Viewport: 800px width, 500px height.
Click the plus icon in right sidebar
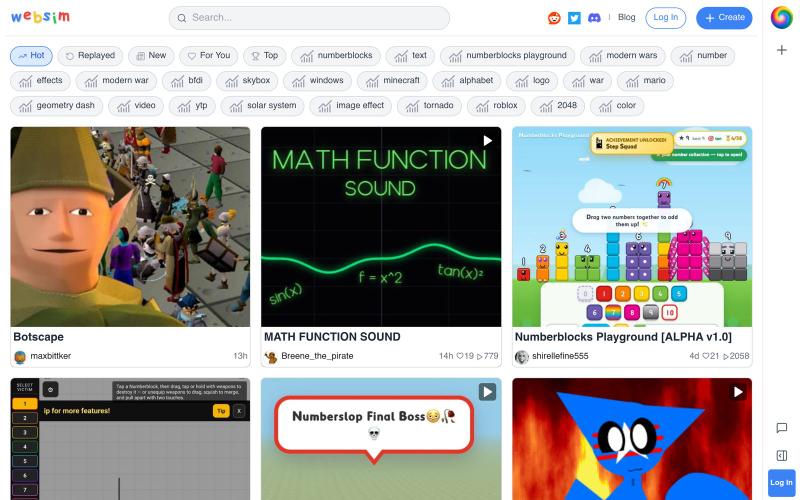coord(781,50)
